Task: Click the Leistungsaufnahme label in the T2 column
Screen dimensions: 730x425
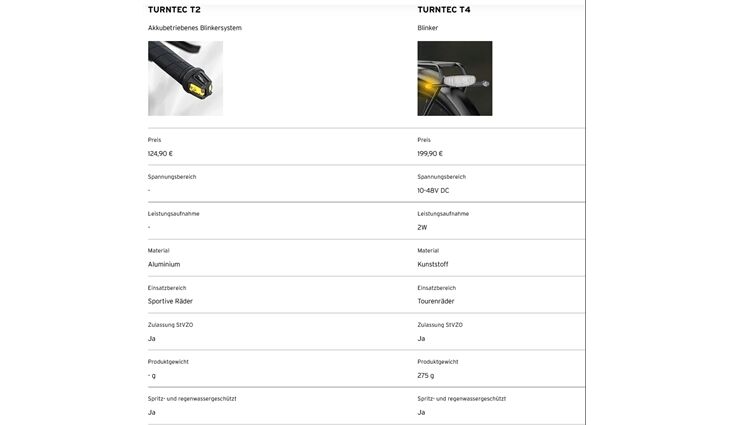Action: 173,214
